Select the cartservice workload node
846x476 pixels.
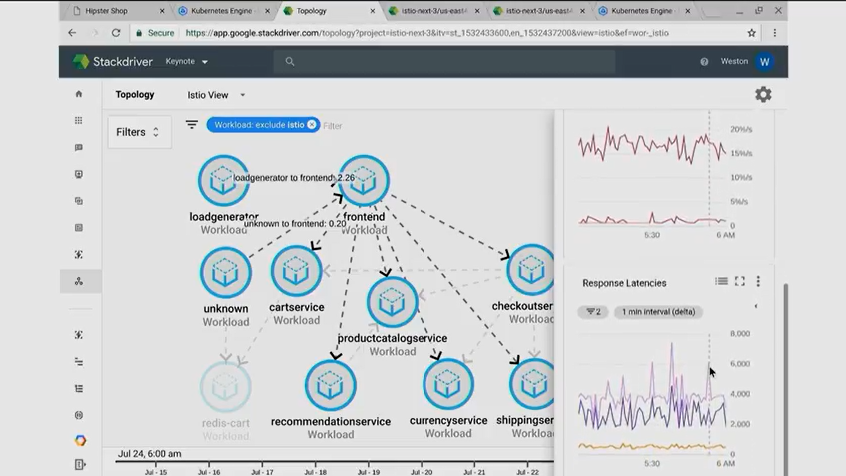tap(296, 271)
